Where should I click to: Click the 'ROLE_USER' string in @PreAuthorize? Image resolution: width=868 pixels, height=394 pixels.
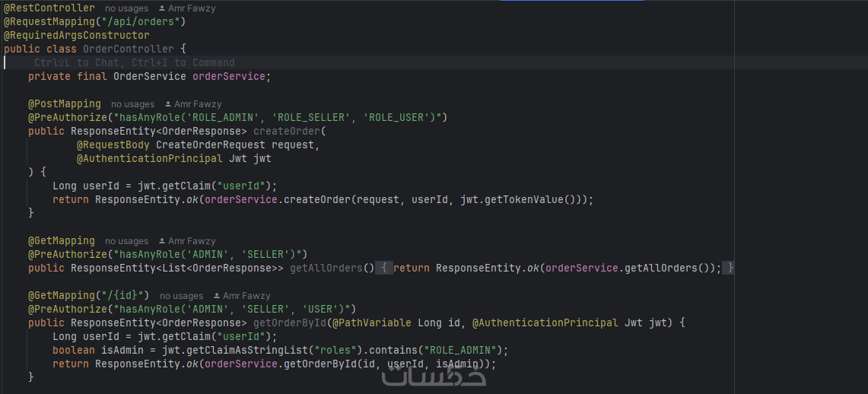(x=399, y=117)
